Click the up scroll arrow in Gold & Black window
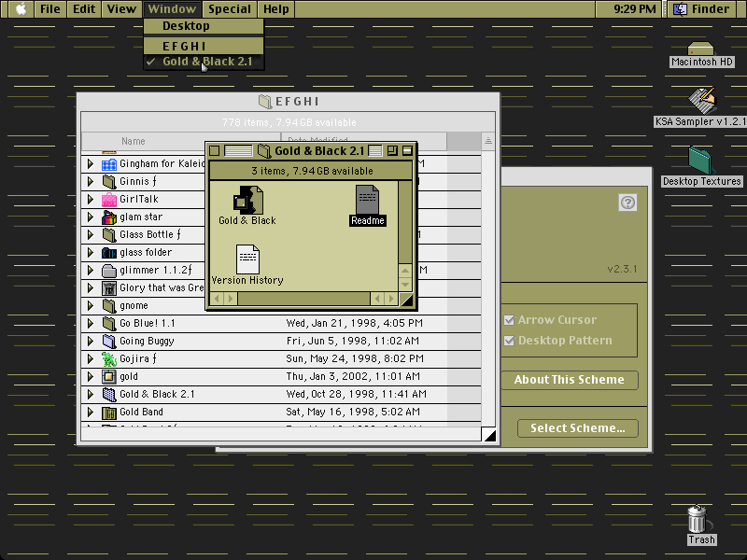 [405, 271]
